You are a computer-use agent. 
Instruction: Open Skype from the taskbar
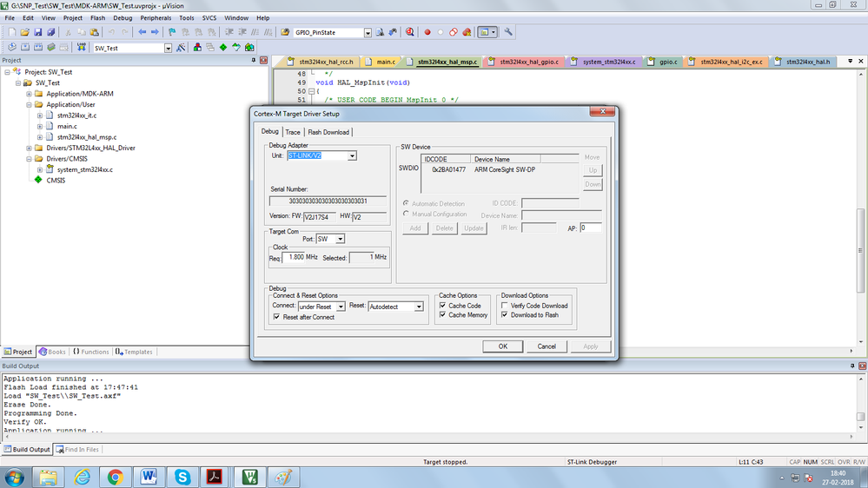click(x=182, y=477)
